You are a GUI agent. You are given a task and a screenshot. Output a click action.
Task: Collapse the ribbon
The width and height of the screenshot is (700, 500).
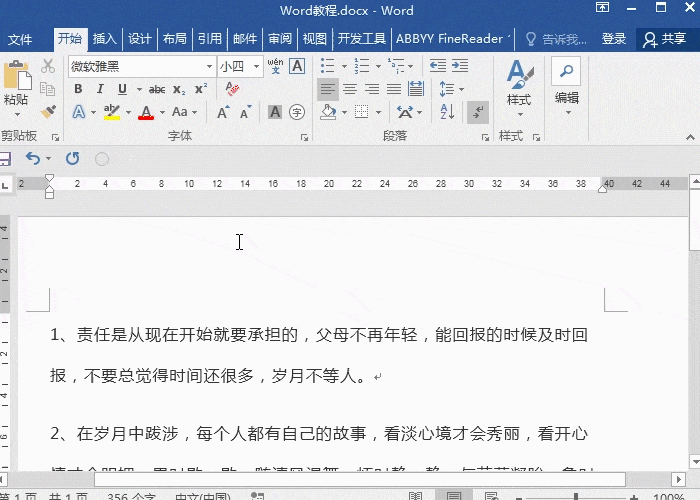[x=690, y=137]
